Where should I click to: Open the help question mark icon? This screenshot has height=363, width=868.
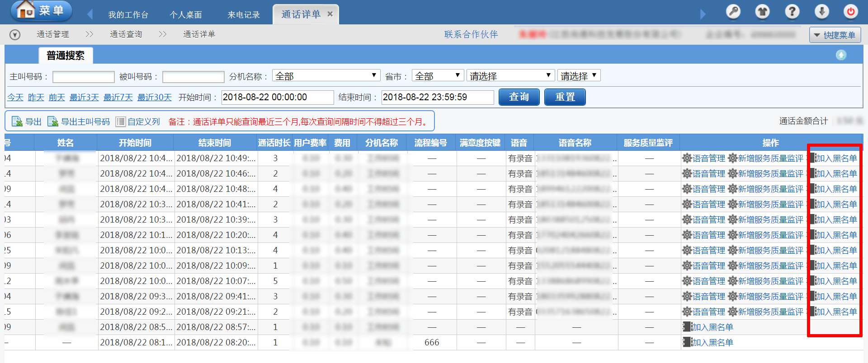point(792,12)
